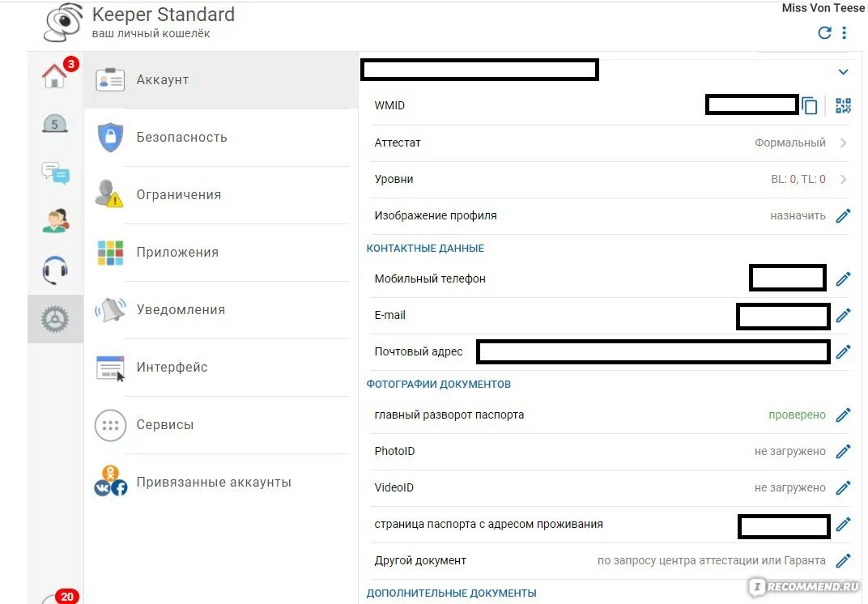Select the settings gear icon in sidebar
The image size is (868, 604).
[55, 319]
